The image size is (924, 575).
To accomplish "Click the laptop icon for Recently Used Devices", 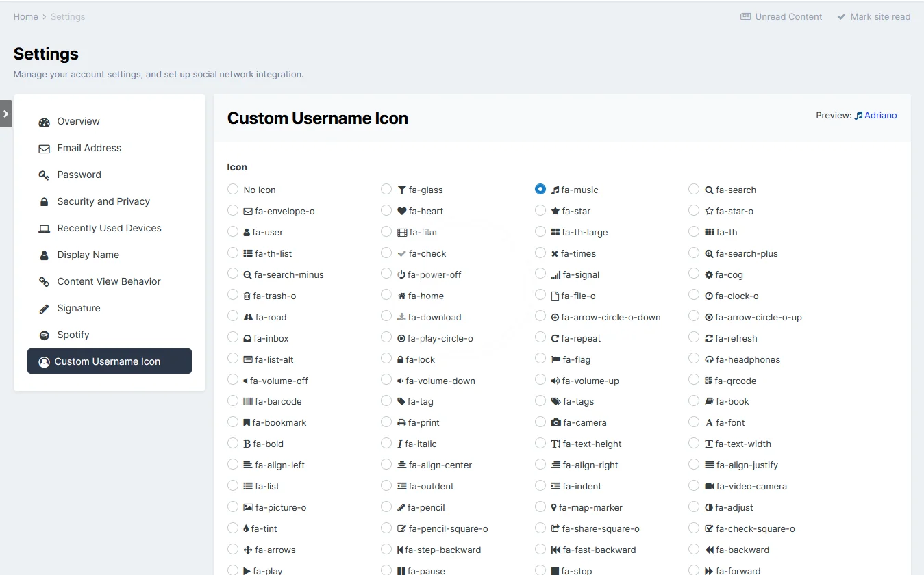I will 45,229.
